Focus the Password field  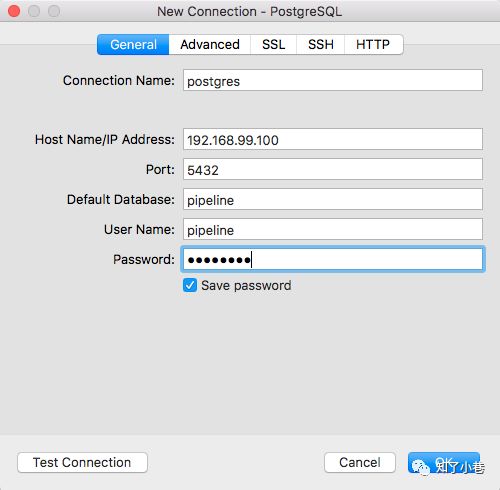point(333,259)
